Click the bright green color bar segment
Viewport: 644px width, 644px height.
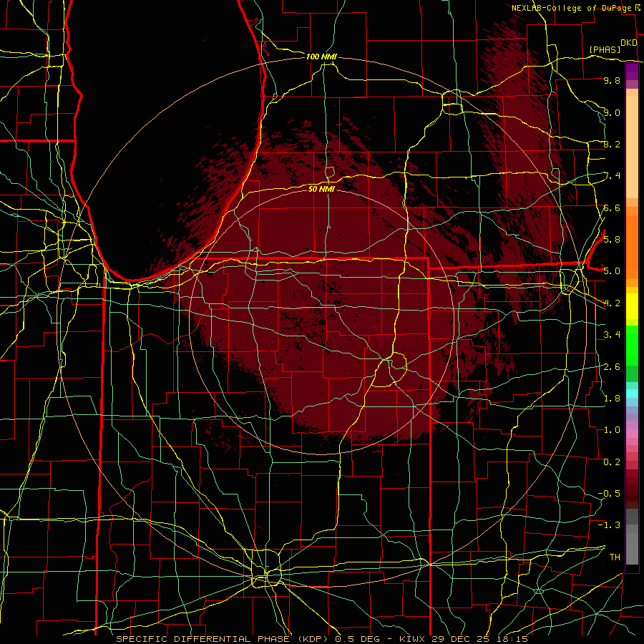coord(632,345)
